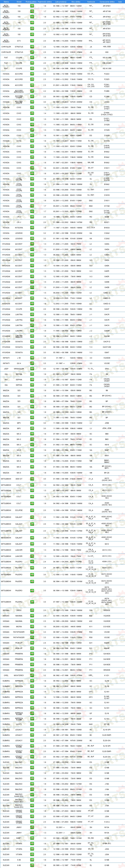Click engine code 'AR 67402'
The image size is (125, 868).
(x=107, y=17)
